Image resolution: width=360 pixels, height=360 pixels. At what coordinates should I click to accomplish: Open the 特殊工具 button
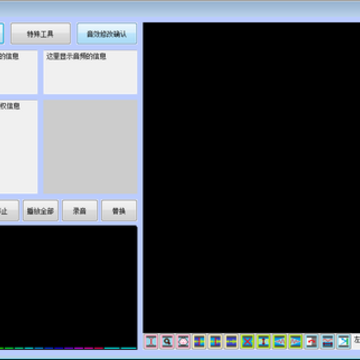click(x=40, y=34)
